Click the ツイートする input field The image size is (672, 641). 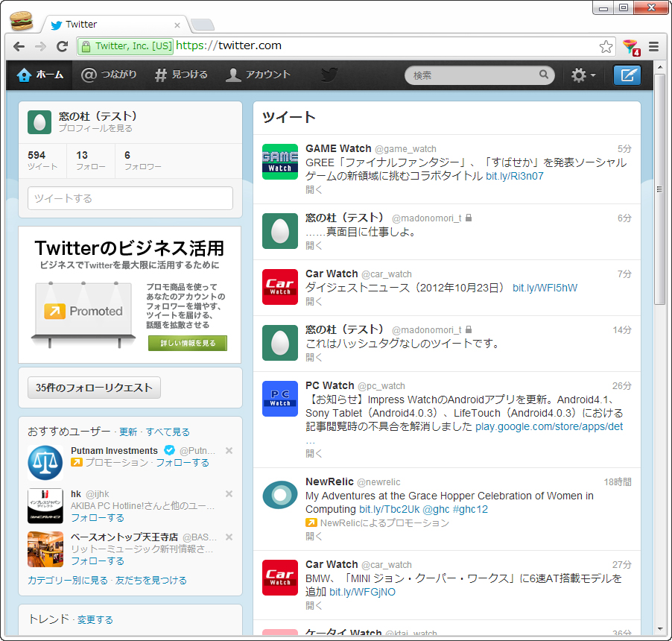coord(129,198)
